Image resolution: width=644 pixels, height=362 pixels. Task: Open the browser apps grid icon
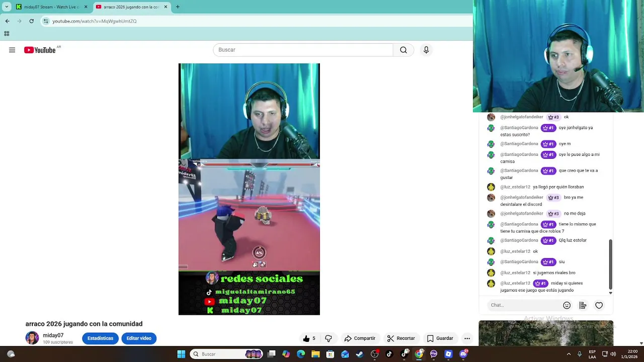click(x=7, y=34)
